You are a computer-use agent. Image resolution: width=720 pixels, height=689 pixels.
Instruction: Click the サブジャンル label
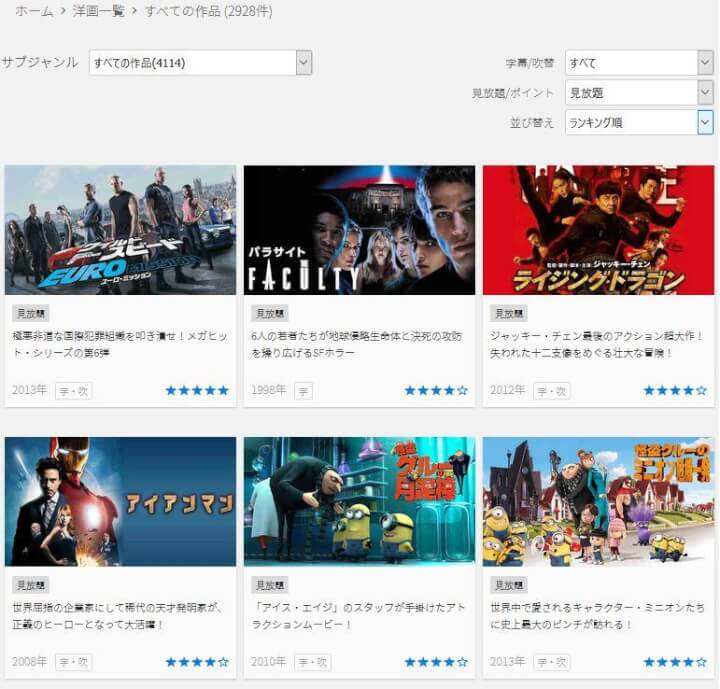click(x=40, y=62)
